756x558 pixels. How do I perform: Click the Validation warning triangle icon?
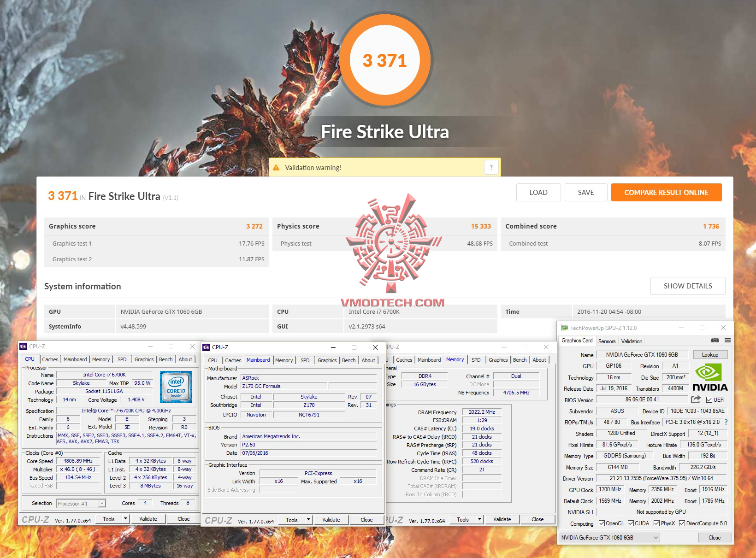tap(276, 168)
